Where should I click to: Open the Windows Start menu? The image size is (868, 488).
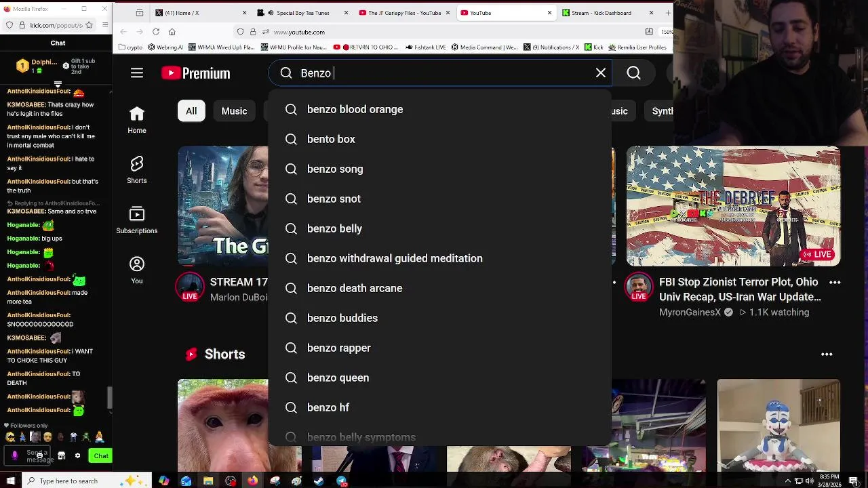click(x=10, y=481)
